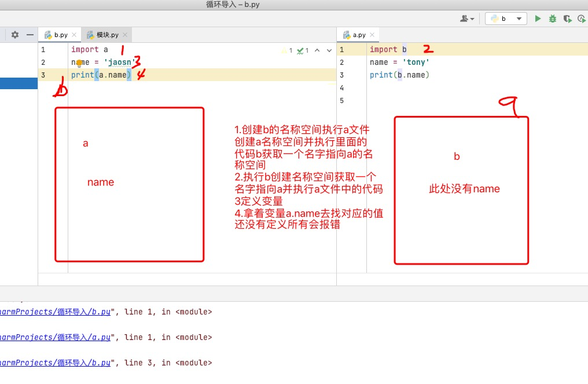Click line number 5 gutter in a.py
Viewport: 588px width, 384px height.
(x=341, y=101)
